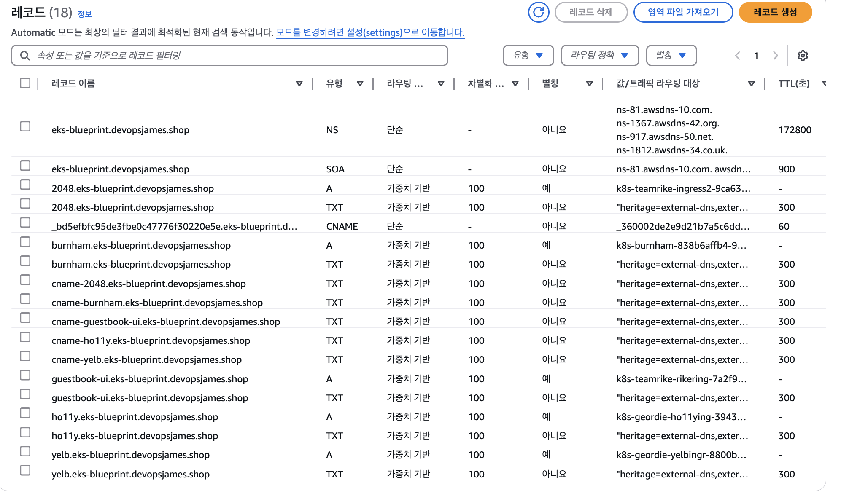Open the 정보 info link
The height and width of the screenshot is (504, 841).
[x=84, y=14]
